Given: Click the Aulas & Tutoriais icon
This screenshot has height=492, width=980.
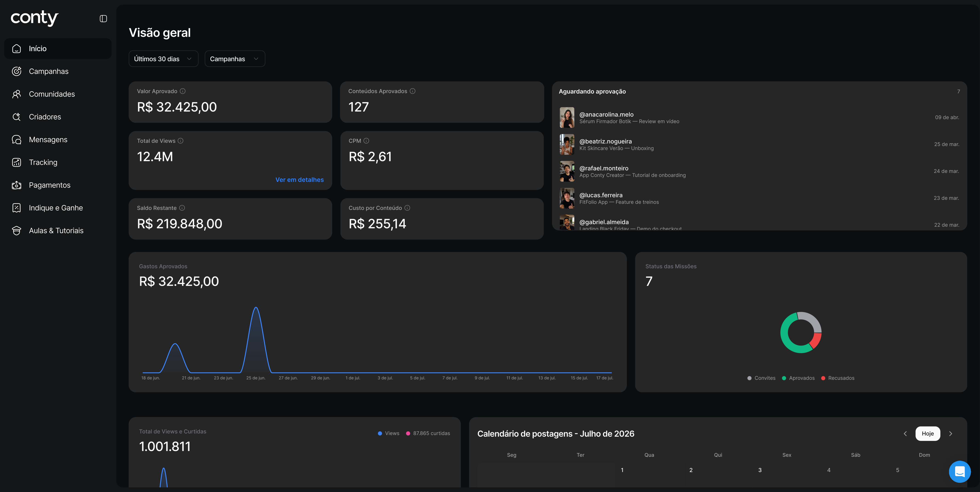Looking at the screenshot, I should pyautogui.click(x=16, y=231).
